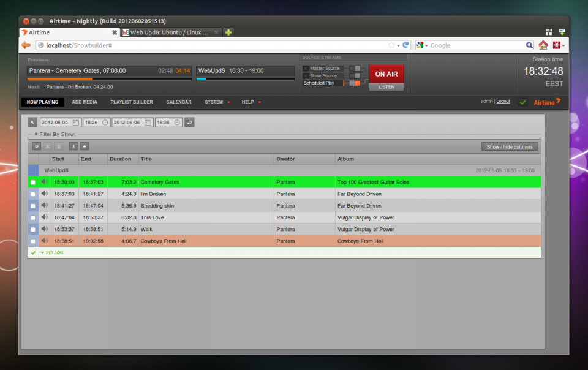Go to the Playlist Builder menu
This screenshot has height=370, width=588.
(x=132, y=102)
